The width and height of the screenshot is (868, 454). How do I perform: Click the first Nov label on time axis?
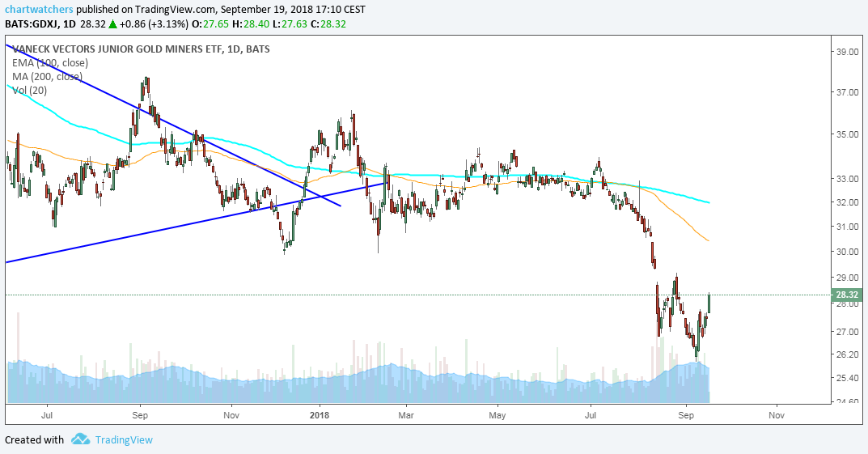pos(231,415)
